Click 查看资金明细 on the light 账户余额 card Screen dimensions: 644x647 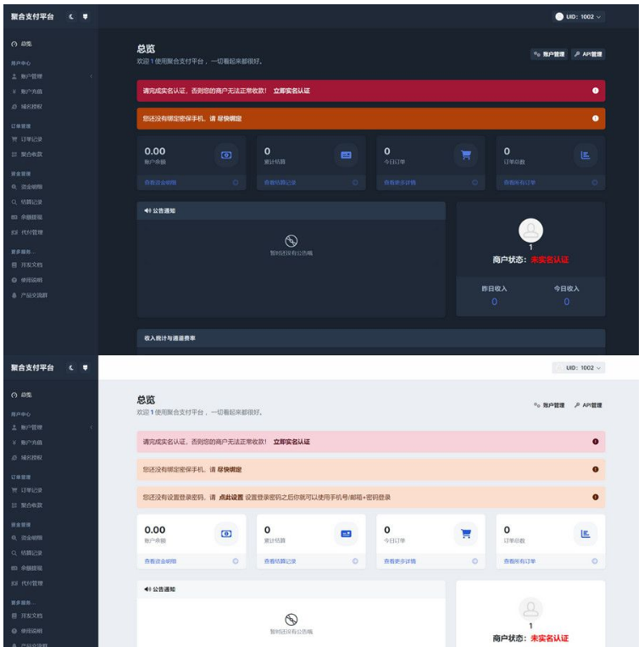[x=161, y=561]
